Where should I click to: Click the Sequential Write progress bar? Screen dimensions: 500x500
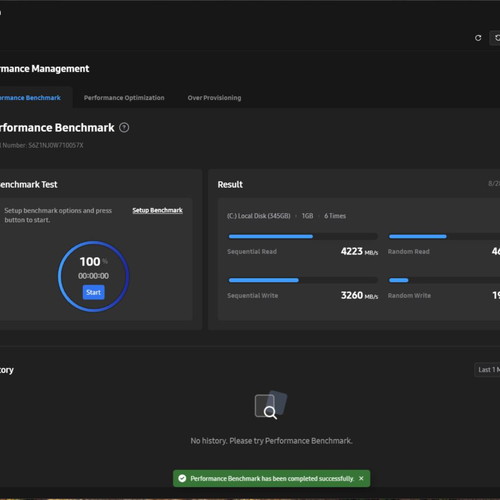pyautogui.click(x=303, y=280)
